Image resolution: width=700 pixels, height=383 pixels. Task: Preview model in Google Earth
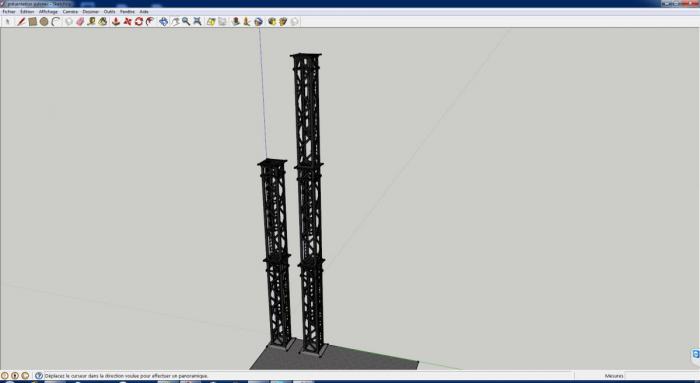[x=258, y=21]
